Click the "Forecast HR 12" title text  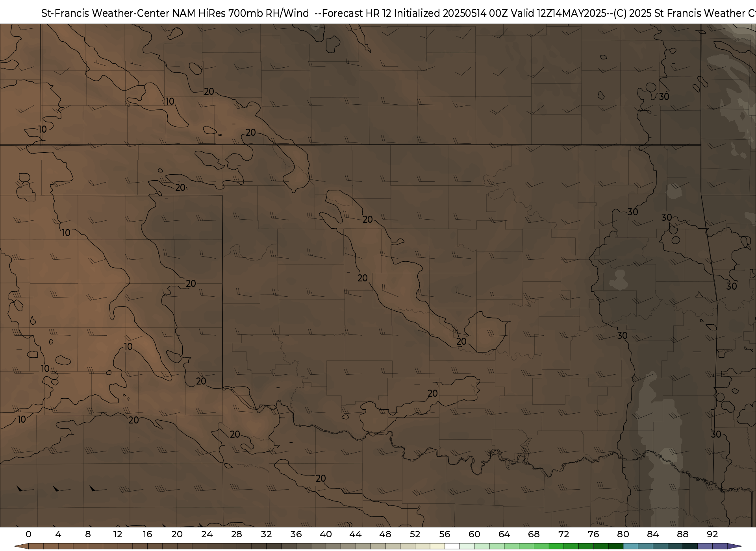point(356,13)
